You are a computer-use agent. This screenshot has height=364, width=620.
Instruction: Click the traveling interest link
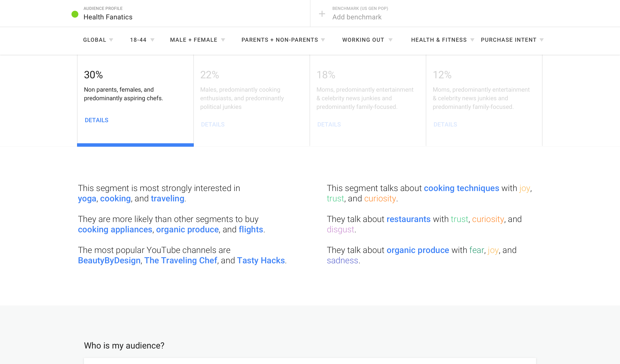pyautogui.click(x=167, y=199)
